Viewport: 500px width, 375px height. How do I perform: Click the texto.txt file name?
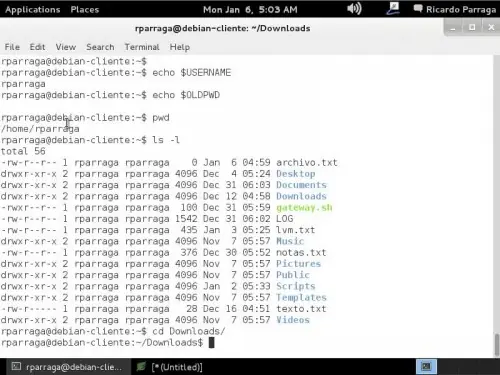pyautogui.click(x=301, y=309)
